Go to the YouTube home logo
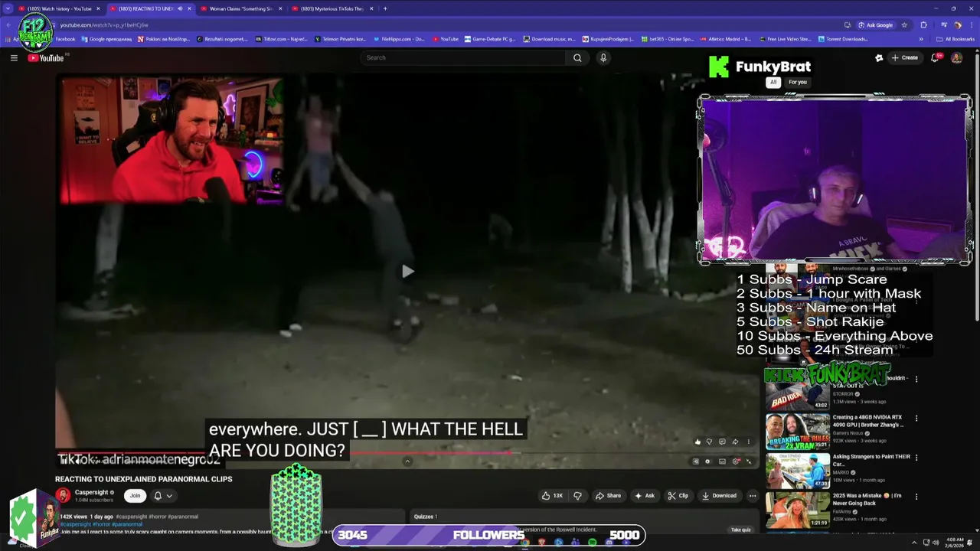 (x=46, y=57)
